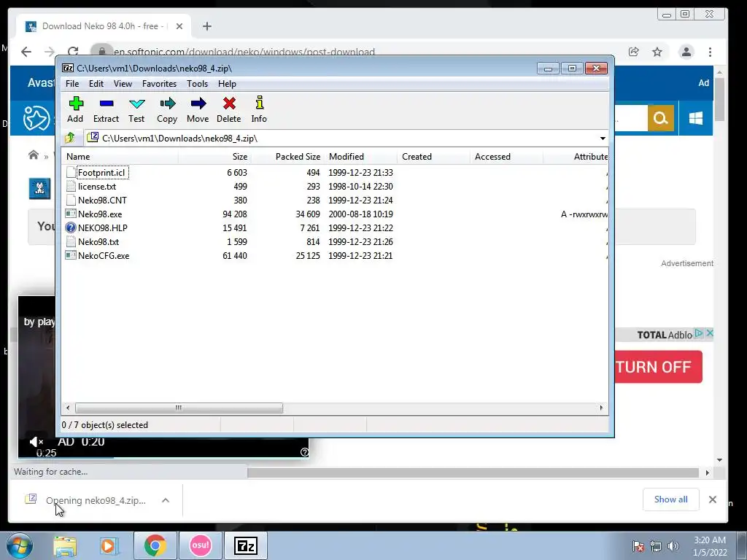Click the taskbar volume speaker icon
Image resolution: width=747 pixels, height=560 pixels.
coord(673,546)
